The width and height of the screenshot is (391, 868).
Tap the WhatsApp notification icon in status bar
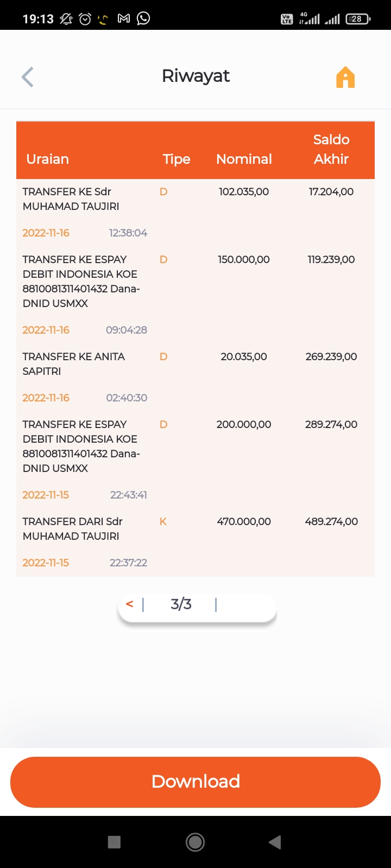(x=143, y=18)
